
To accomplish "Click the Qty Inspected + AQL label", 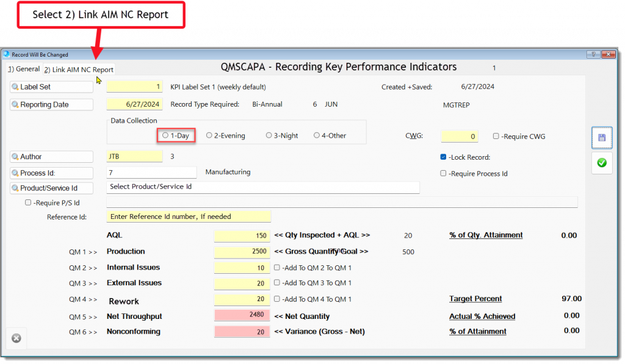I will coord(322,235).
